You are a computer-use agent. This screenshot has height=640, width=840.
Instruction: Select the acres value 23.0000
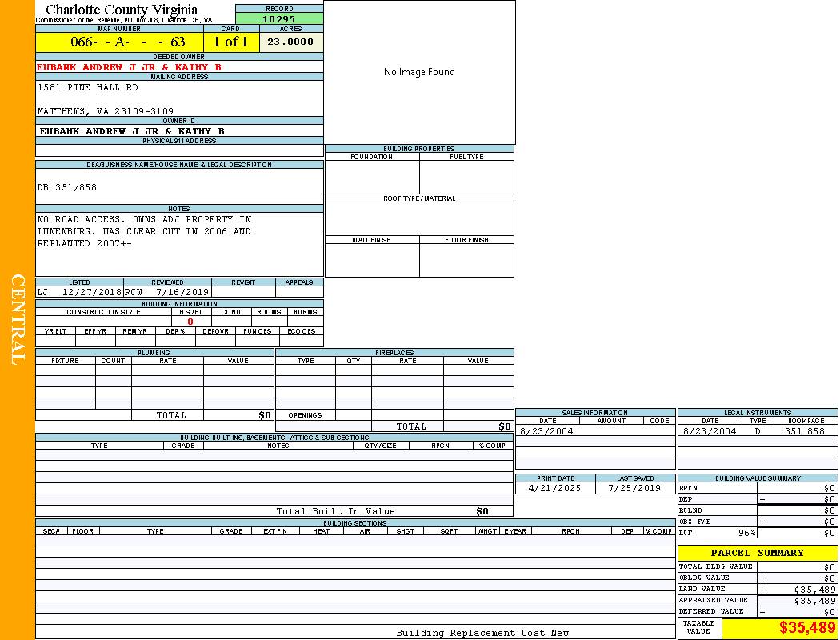point(290,42)
